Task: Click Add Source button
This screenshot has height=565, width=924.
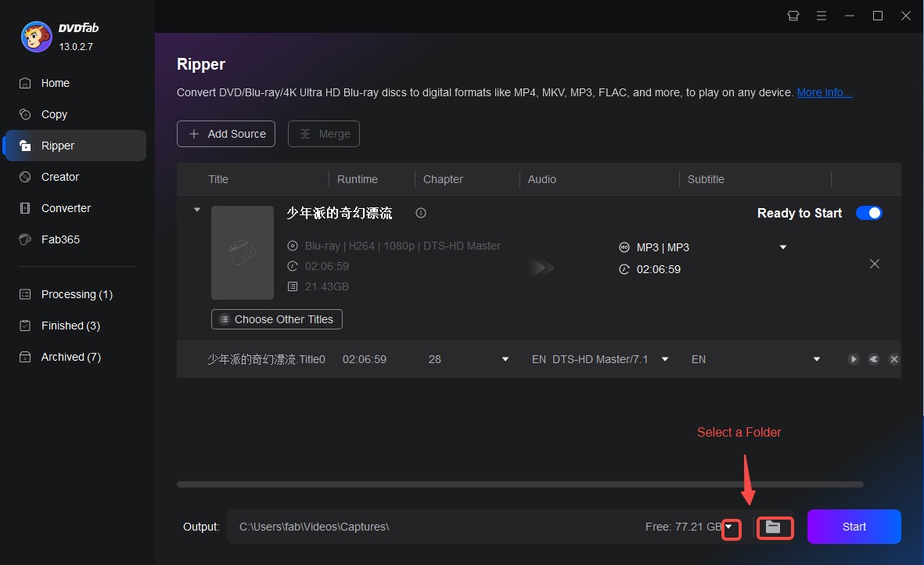Action: [225, 134]
